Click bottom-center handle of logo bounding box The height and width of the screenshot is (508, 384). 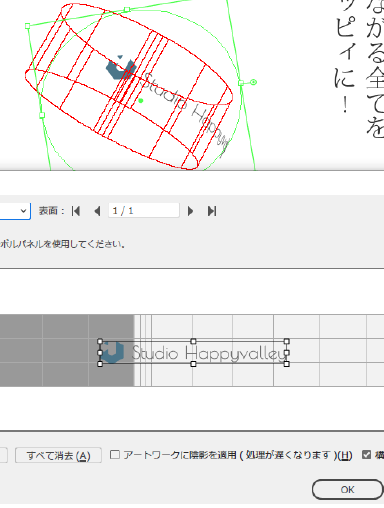193,364
